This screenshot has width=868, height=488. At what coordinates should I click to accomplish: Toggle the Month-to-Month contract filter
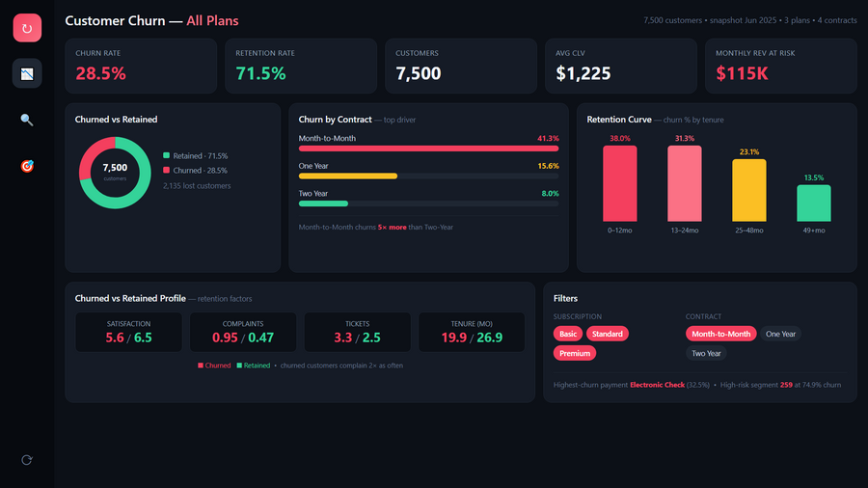pyautogui.click(x=720, y=334)
